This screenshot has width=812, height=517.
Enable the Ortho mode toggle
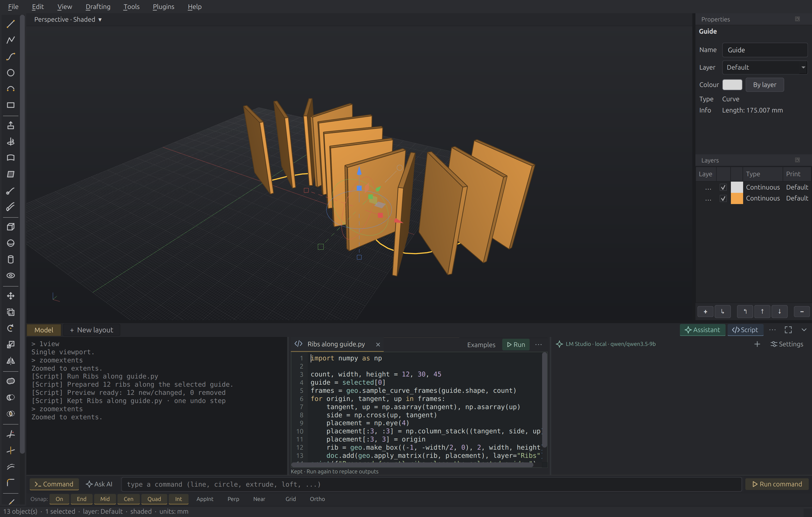(x=317, y=499)
